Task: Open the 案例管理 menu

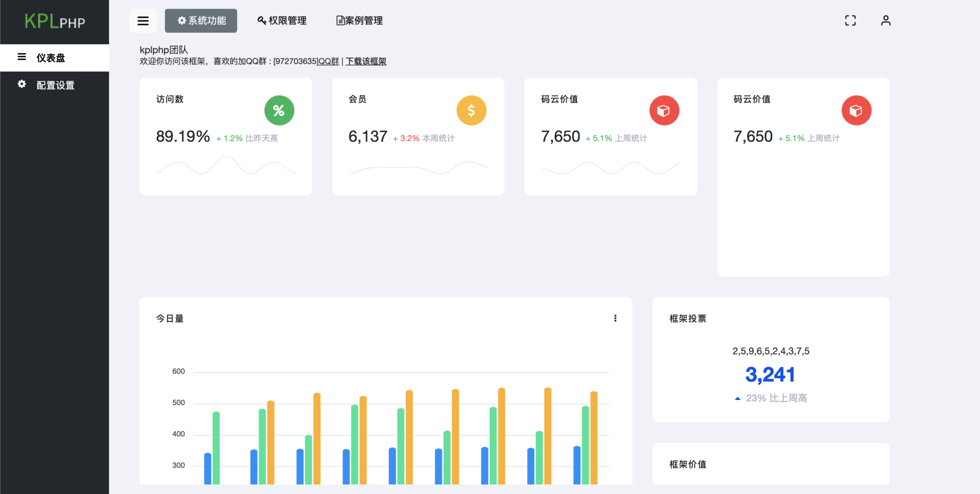Action: point(359,21)
